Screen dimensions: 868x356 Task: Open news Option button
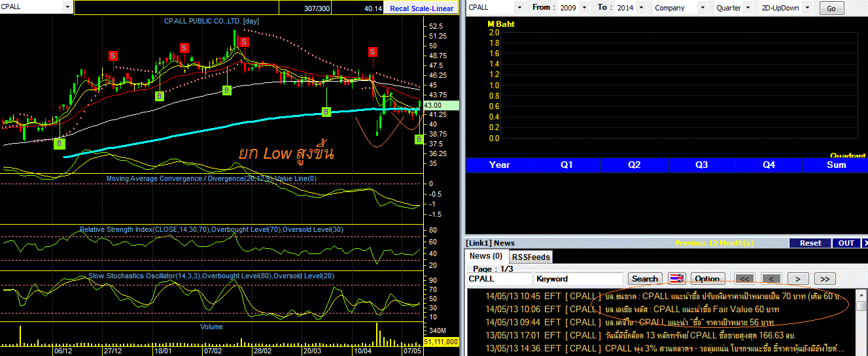tap(707, 279)
